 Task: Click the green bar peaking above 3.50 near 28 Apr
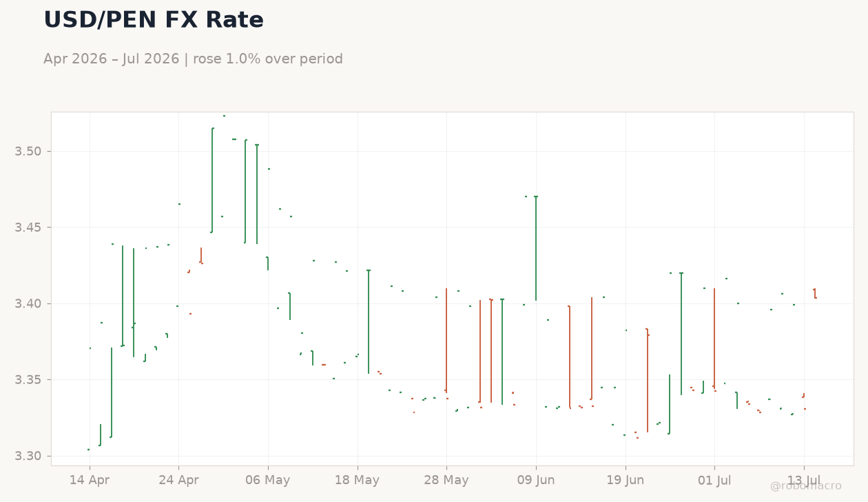tap(212, 180)
